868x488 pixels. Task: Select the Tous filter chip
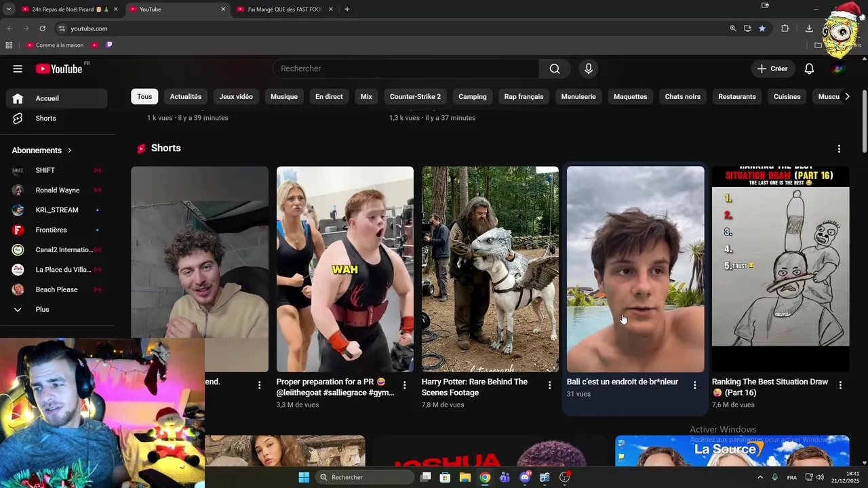tap(144, 96)
